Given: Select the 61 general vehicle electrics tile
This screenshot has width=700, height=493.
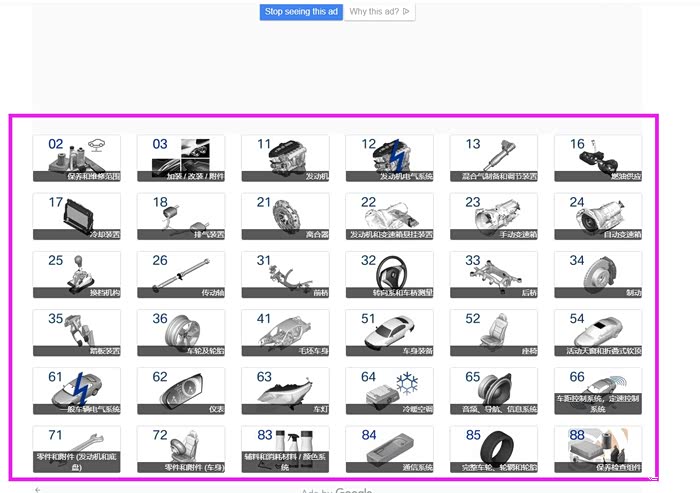Looking at the screenshot, I should (x=77, y=391).
